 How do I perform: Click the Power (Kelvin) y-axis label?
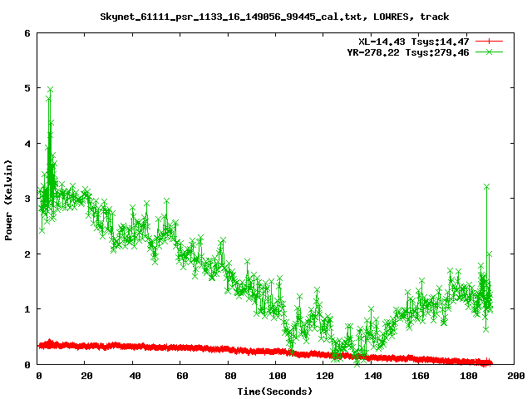9,199
